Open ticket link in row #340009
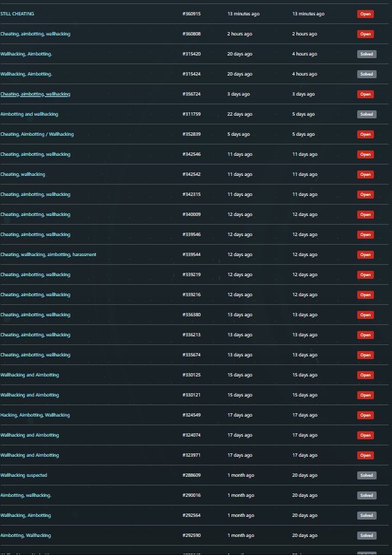This screenshot has height=555, width=392. [35, 215]
